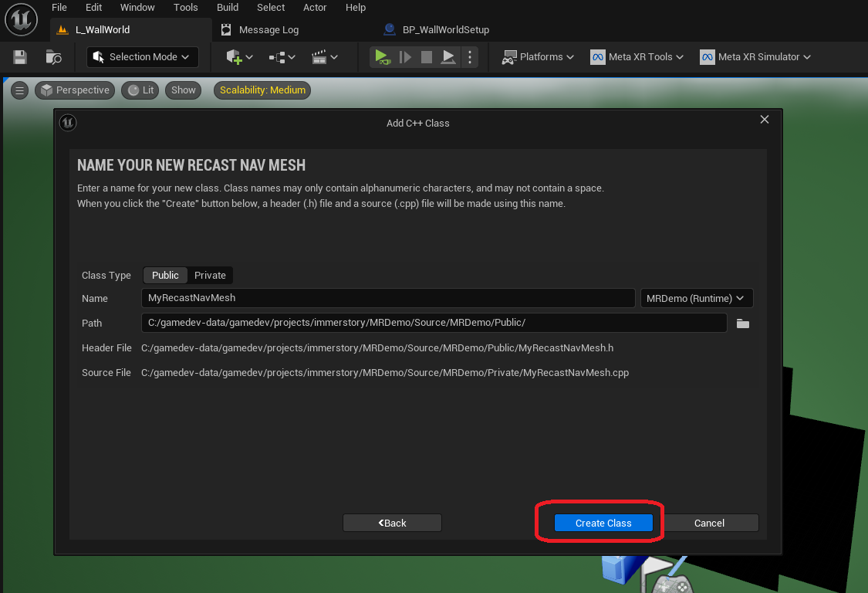Click the folder icon to browse path
The height and width of the screenshot is (593, 868).
click(742, 324)
